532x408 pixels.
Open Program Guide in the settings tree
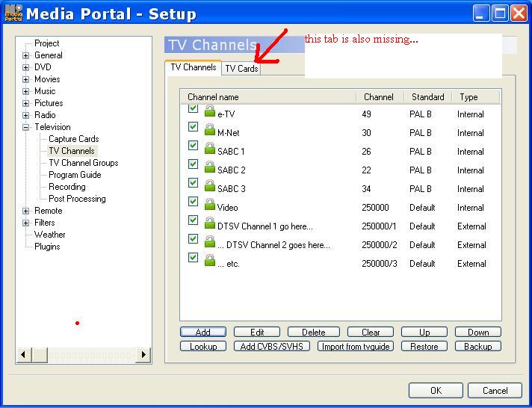click(75, 175)
